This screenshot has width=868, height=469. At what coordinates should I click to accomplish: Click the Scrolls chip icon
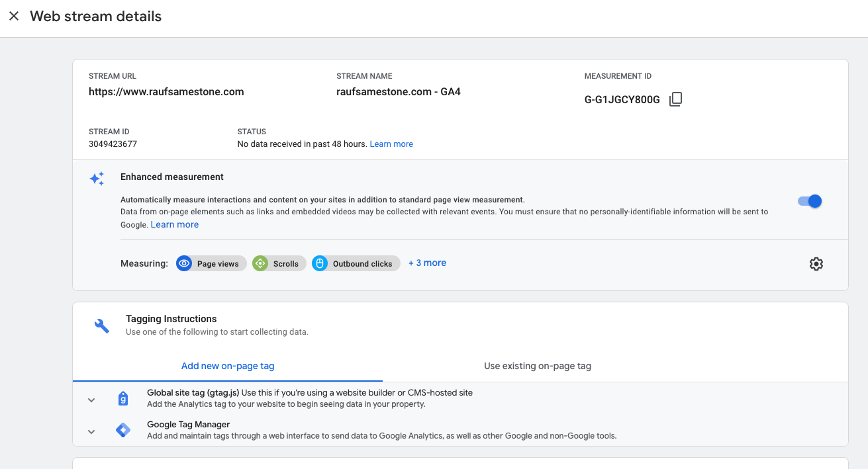260,263
